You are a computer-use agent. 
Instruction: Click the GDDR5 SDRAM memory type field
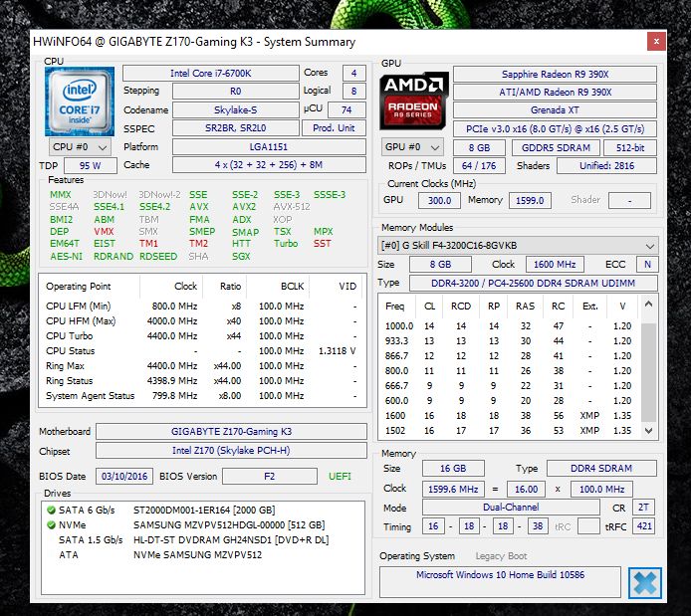[556, 148]
